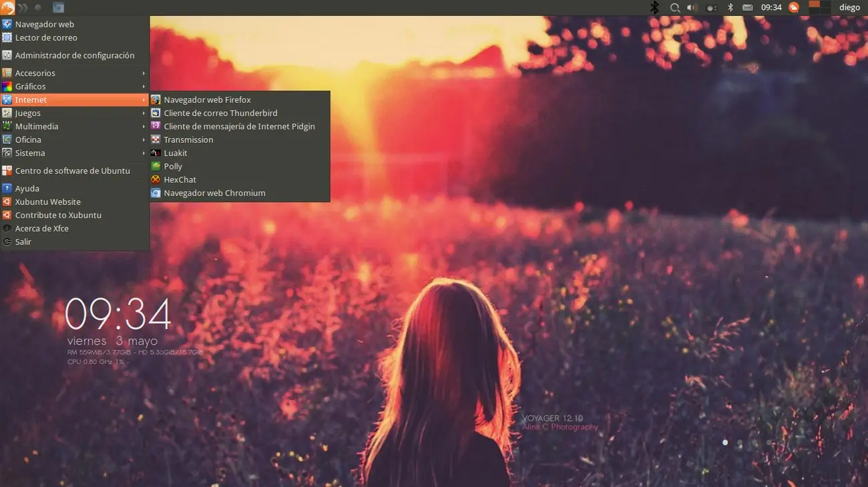Screen dimensions: 868x487
Task: Expand the Gráficos submenu
Action: coord(75,86)
